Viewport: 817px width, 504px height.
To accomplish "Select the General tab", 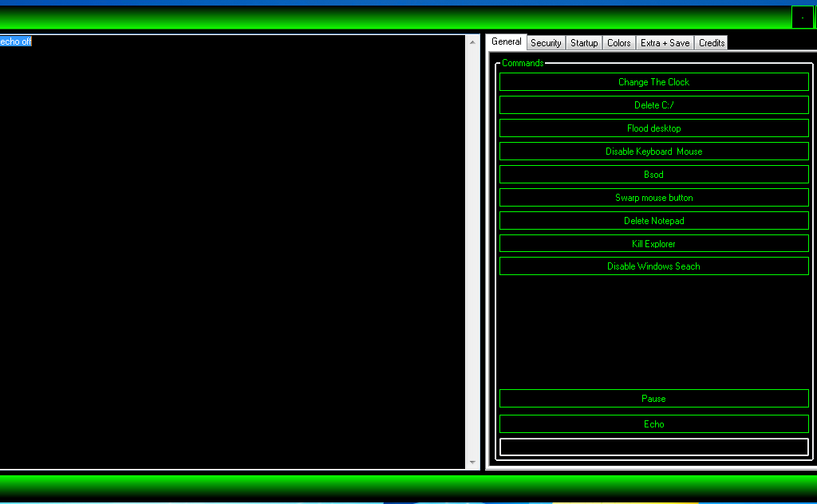I will 506,41.
